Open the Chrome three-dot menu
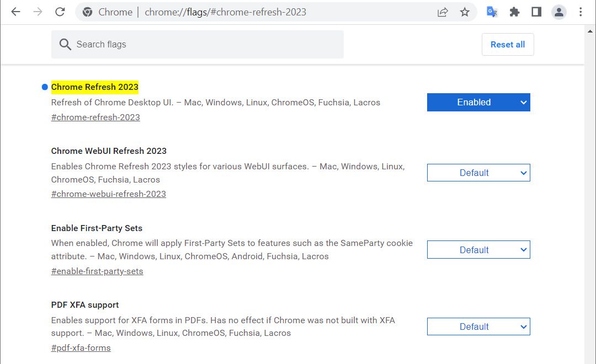The width and height of the screenshot is (596, 364). coord(581,12)
